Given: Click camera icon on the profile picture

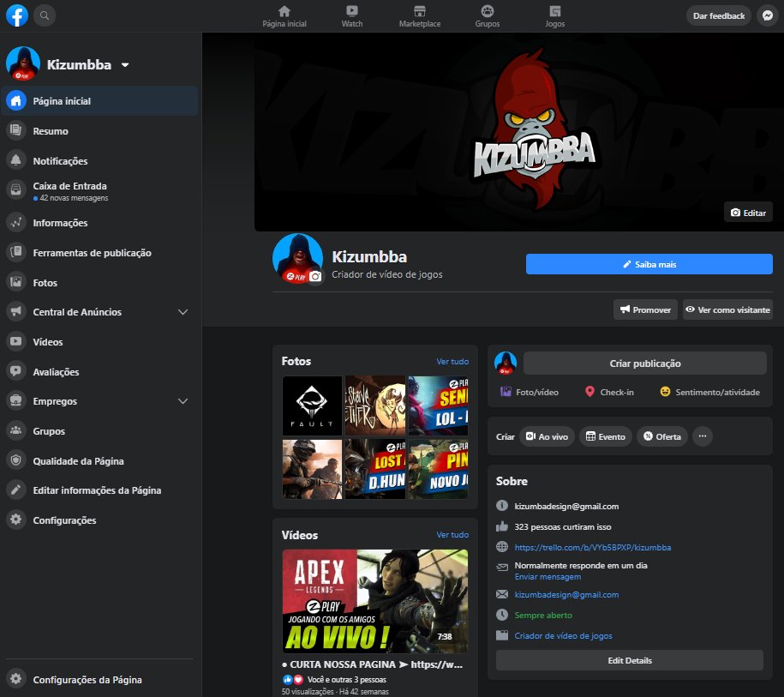Looking at the screenshot, I should pyautogui.click(x=315, y=276).
